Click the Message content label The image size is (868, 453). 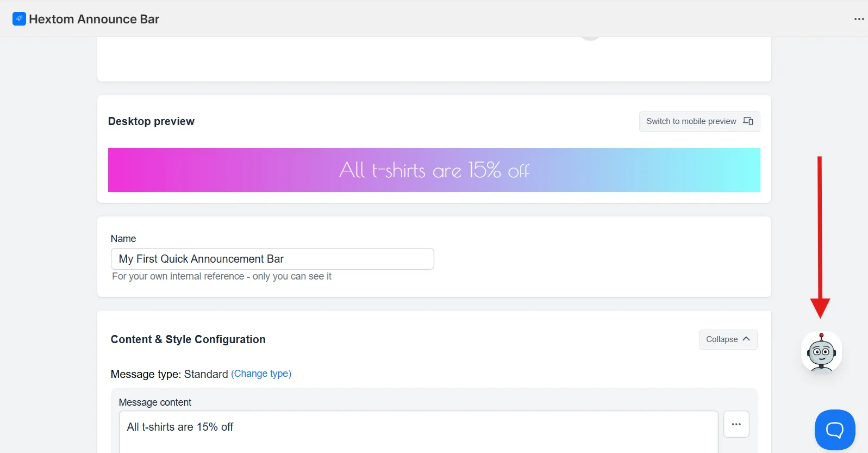coord(155,402)
